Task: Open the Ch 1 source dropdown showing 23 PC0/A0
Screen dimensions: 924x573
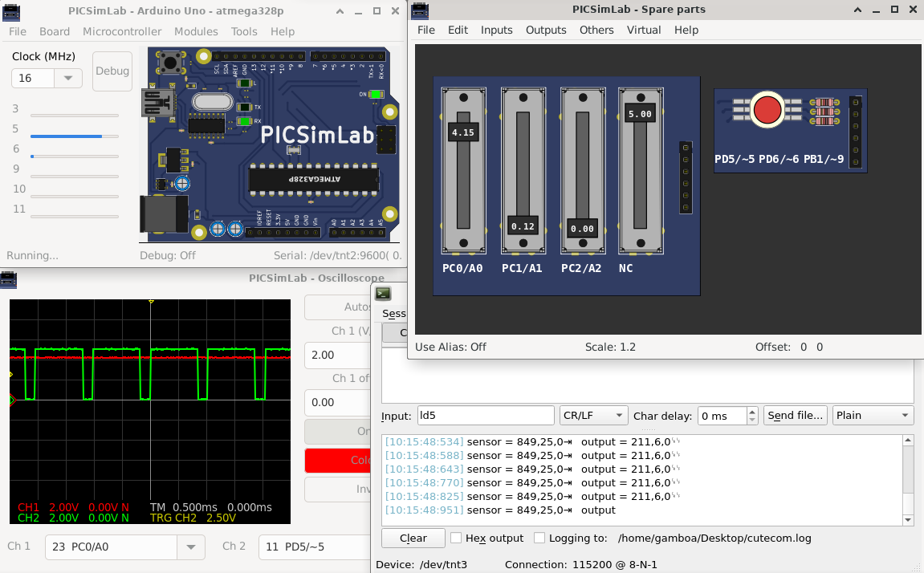Action: [x=190, y=546]
